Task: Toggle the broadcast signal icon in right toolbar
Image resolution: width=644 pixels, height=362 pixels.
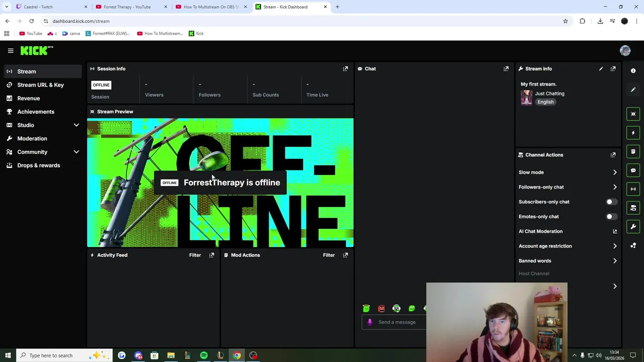Action: pyautogui.click(x=633, y=189)
